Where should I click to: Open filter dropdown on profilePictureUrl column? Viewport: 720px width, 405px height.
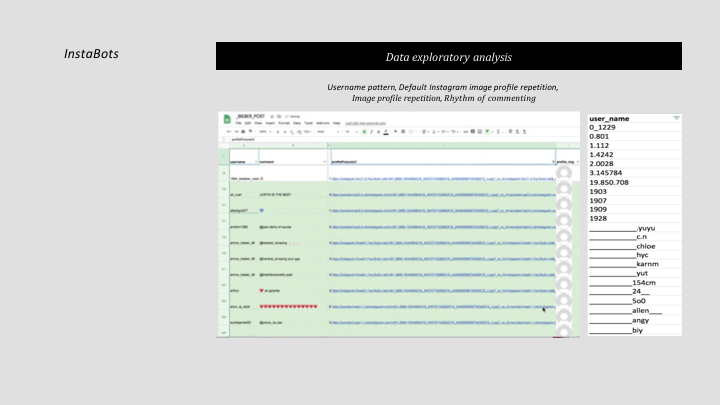coord(552,160)
